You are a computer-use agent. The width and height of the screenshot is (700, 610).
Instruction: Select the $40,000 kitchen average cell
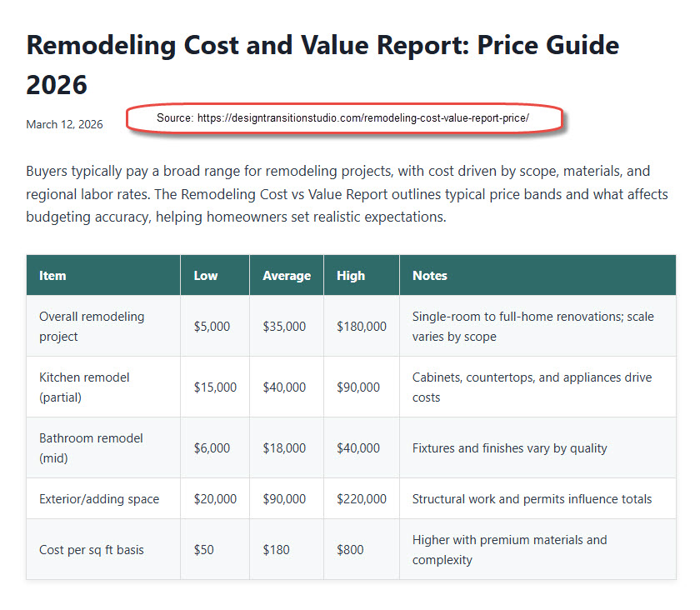point(284,387)
